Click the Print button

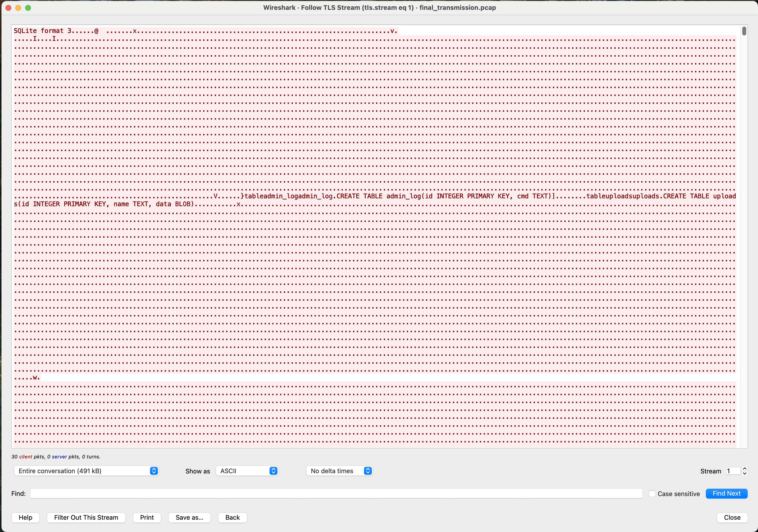(x=147, y=517)
